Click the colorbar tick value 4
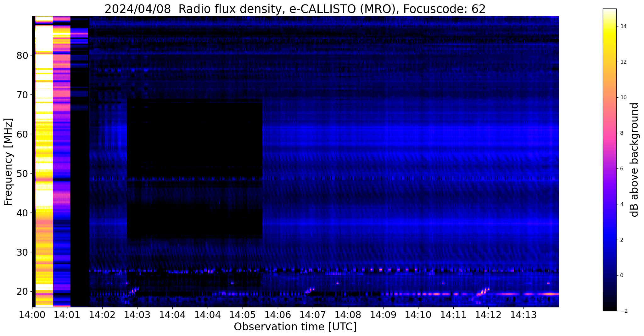Image resolution: width=644 pixels, height=336 pixels. (x=621, y=204)
